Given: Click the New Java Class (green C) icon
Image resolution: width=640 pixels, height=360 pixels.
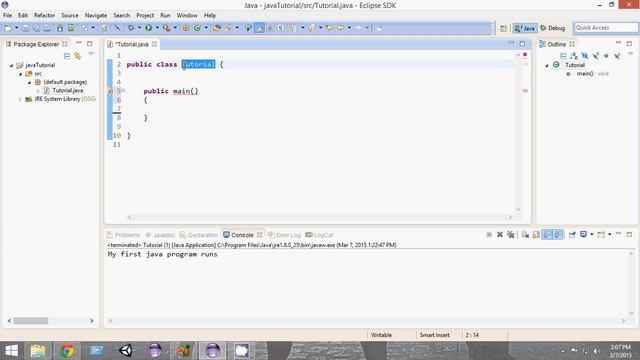Looking at the screenshot, I should point(198,28).
